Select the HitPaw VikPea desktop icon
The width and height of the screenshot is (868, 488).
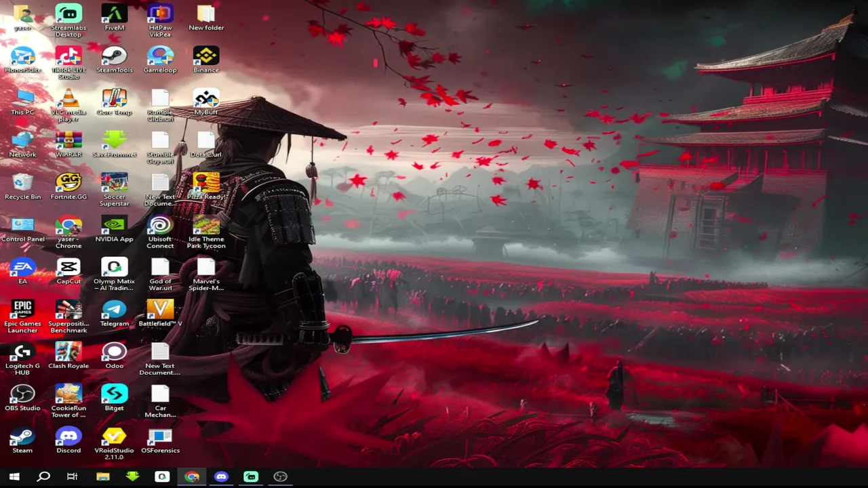[160, 20]
